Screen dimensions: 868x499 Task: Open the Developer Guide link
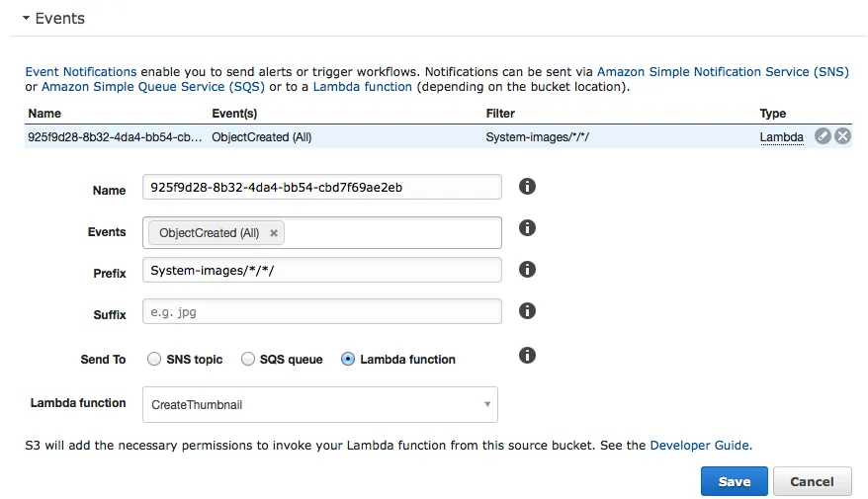click(700, 446)
